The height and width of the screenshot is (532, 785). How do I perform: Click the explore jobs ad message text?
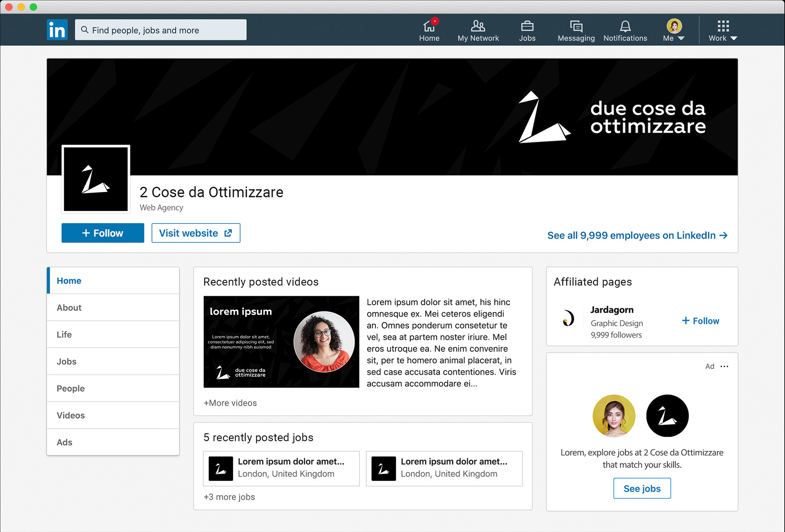click(x=642, y=458)
